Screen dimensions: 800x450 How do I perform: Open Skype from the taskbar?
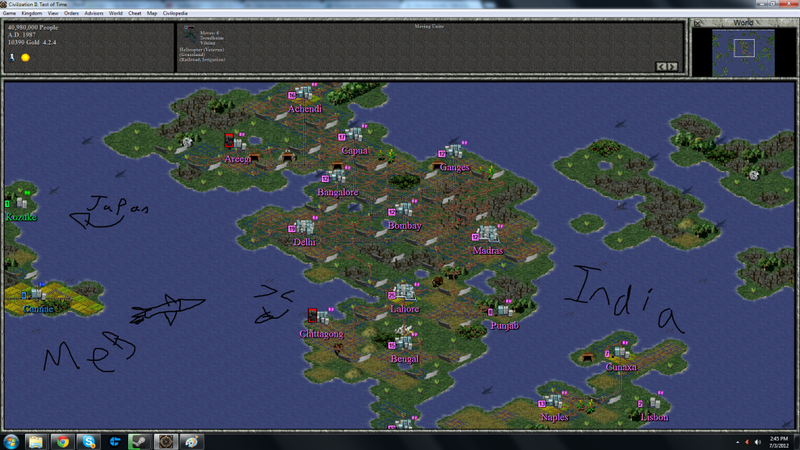tap(89, 442)
